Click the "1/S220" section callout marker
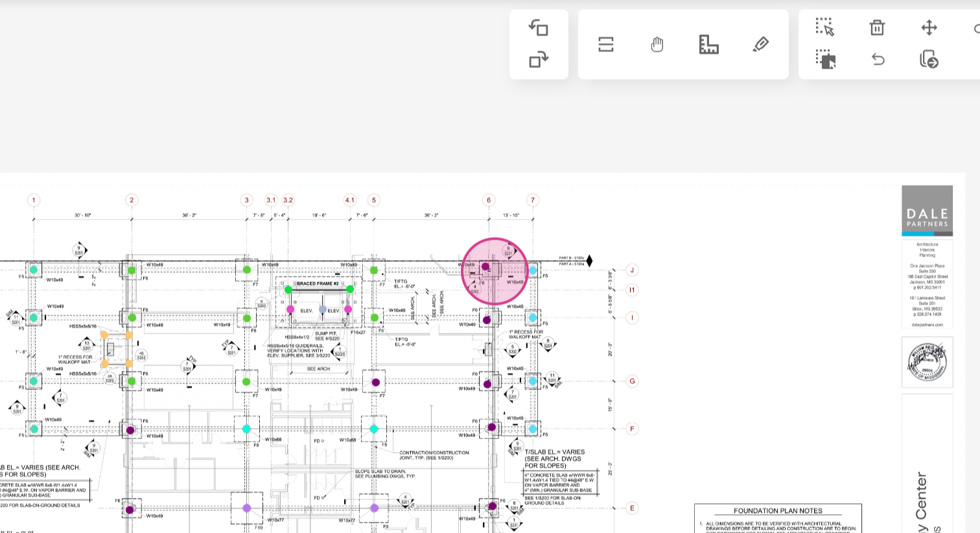980x533 pixels. pyautogui.click(x=340, y=352)
